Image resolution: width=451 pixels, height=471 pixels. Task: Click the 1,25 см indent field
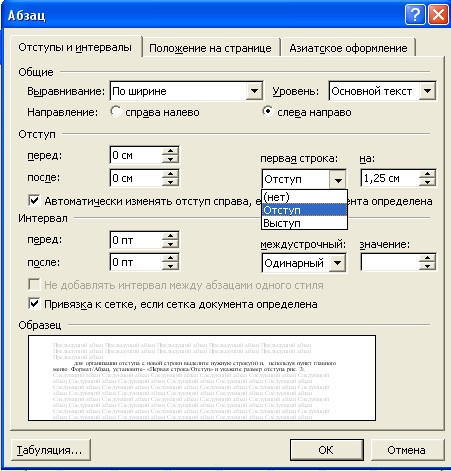point(390,178)
